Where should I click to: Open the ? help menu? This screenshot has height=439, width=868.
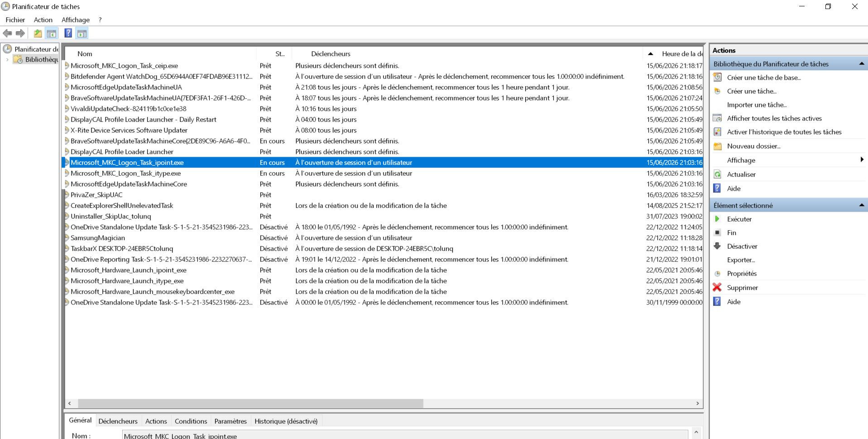point(100,20)
